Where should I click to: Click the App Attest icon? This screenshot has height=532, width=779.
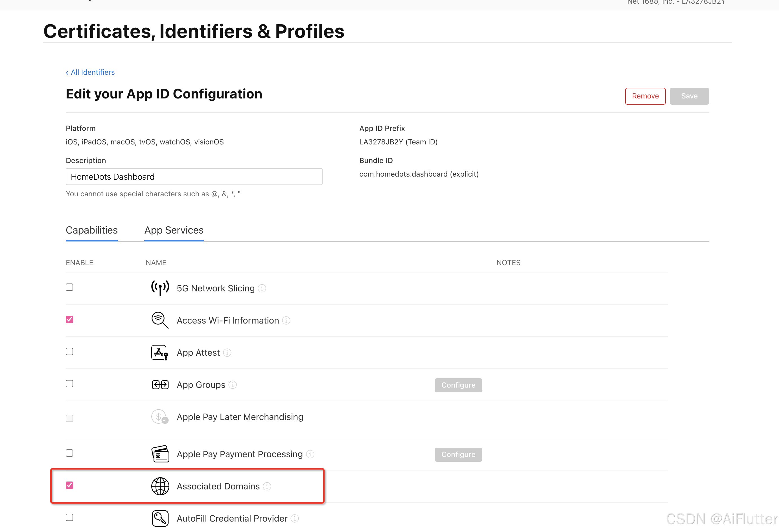160,352
